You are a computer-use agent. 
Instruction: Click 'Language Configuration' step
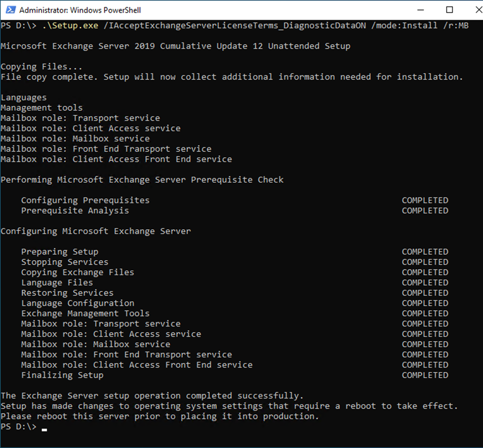pos(77,303)
